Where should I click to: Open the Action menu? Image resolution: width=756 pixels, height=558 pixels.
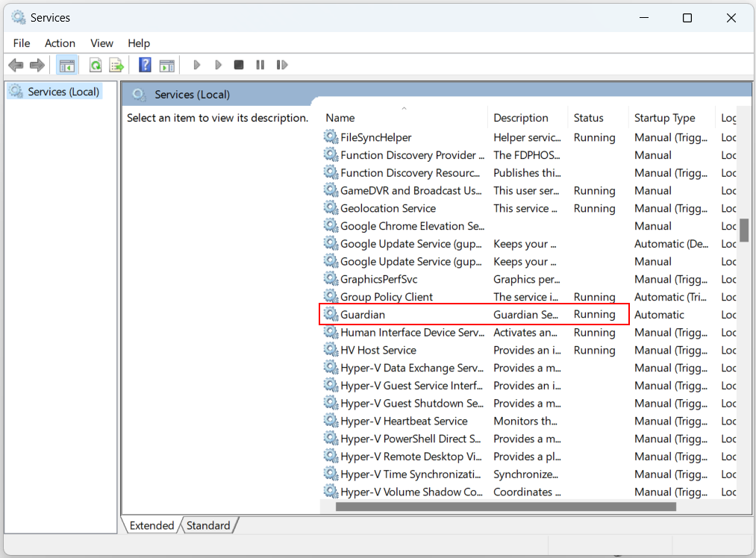pyautogui.click(x=60, y=43)
